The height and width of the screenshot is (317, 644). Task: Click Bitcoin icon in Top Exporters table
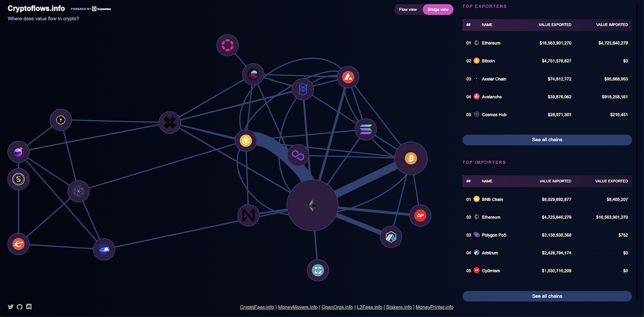tap(477, 61)
